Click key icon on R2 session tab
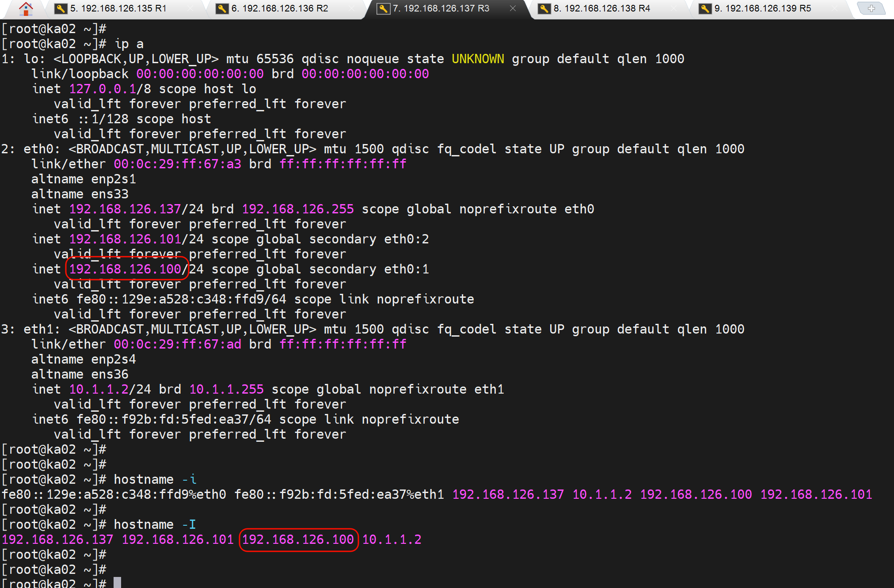894x588 pixels. (x=222, y=8)
